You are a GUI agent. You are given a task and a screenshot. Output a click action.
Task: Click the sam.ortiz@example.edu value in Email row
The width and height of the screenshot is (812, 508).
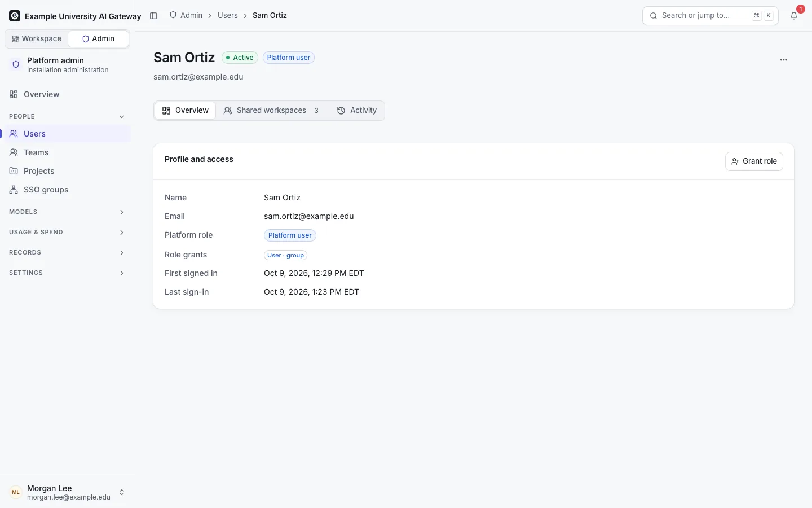coord(309,216)
